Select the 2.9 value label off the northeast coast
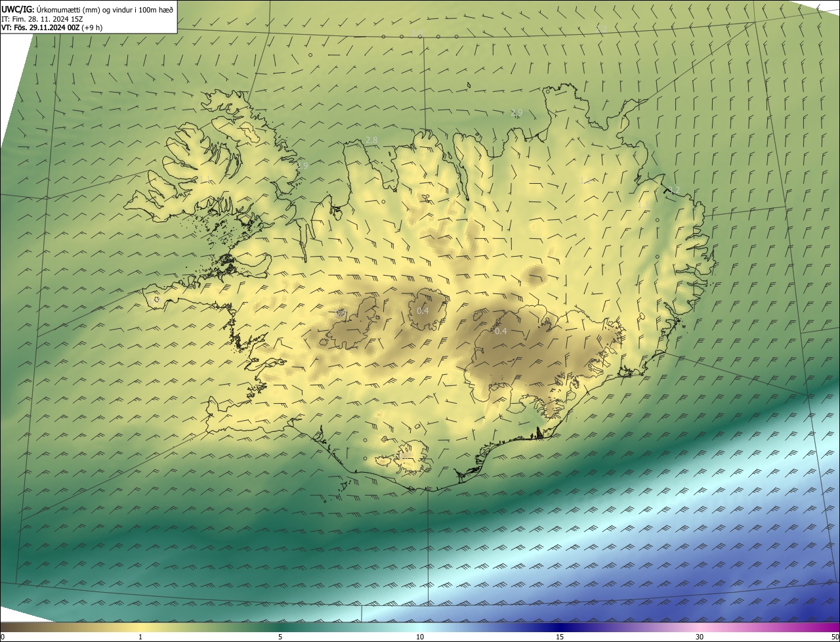The width and height of the screenshot is (840, 642). [x=516, y=113]
